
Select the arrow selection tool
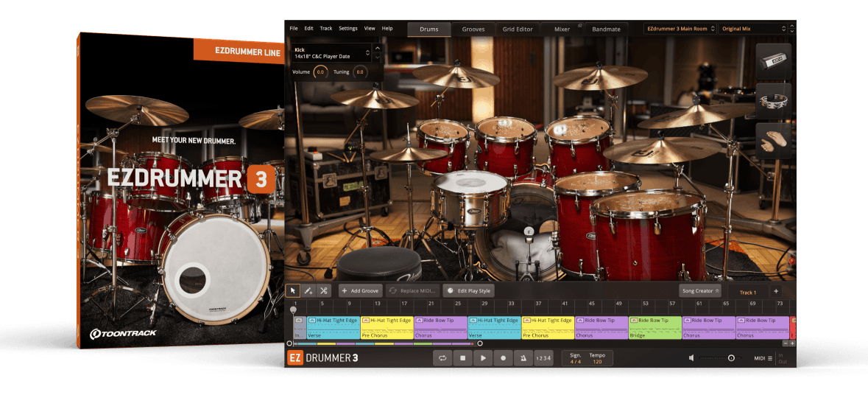click(293, 290)
